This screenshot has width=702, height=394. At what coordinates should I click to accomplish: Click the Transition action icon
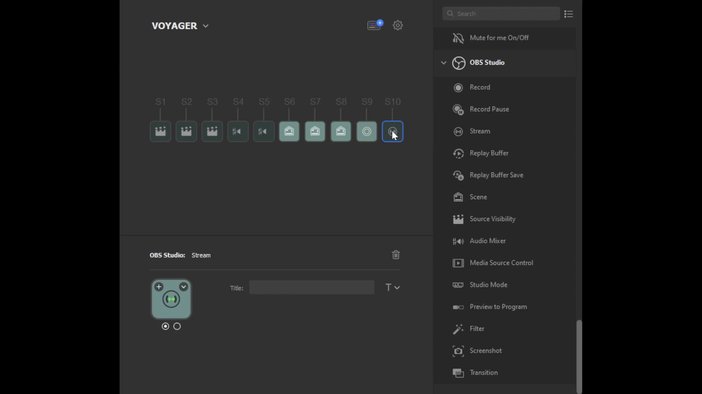(458, 373)
